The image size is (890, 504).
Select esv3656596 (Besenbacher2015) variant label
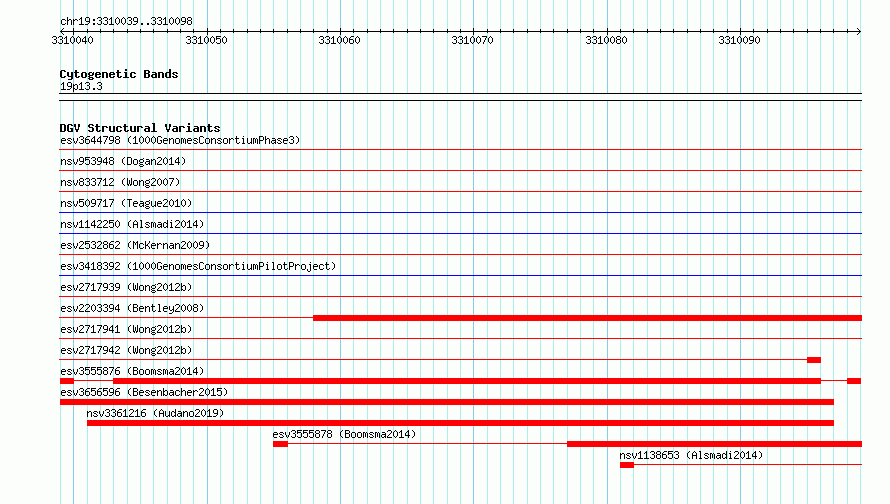(144, 392)
